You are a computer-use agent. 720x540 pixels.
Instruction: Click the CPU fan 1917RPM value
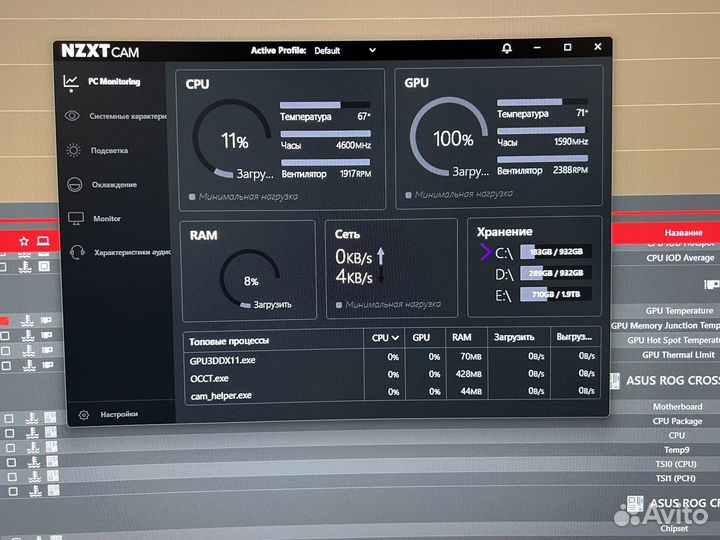click(355, 174)
